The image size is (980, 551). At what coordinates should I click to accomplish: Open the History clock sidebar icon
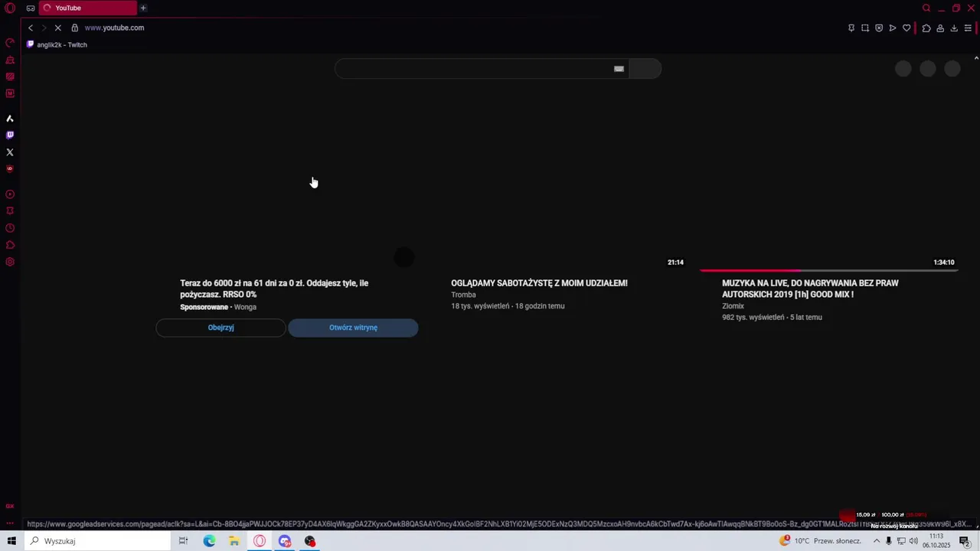point(10,228)
